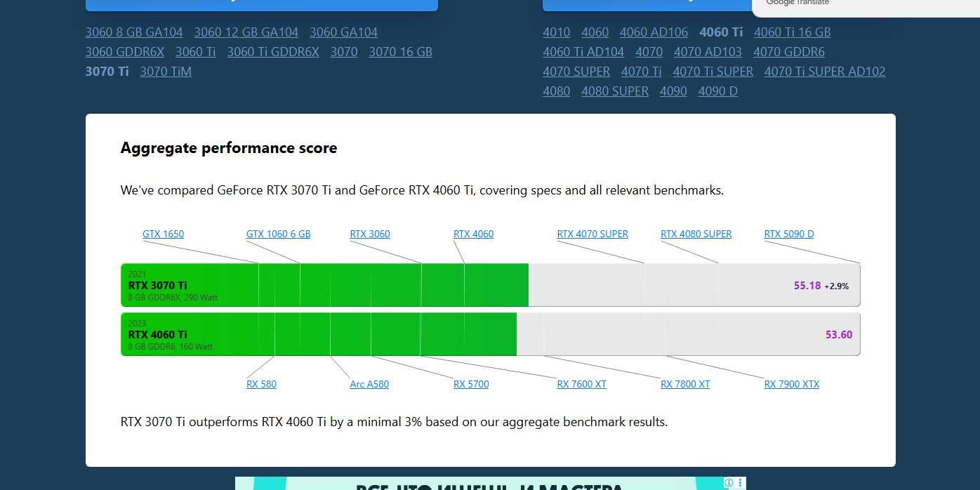Open the ad info icon on banner

(729, 483)
